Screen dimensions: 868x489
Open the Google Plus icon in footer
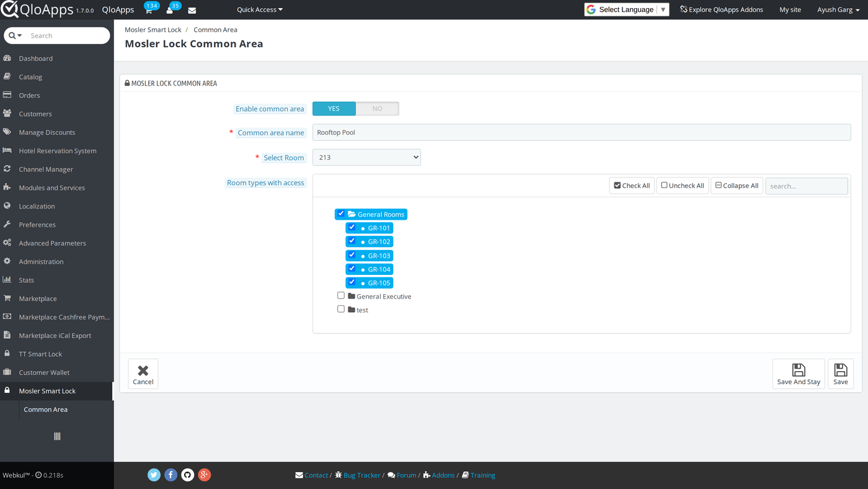click(x=204, y=475)
